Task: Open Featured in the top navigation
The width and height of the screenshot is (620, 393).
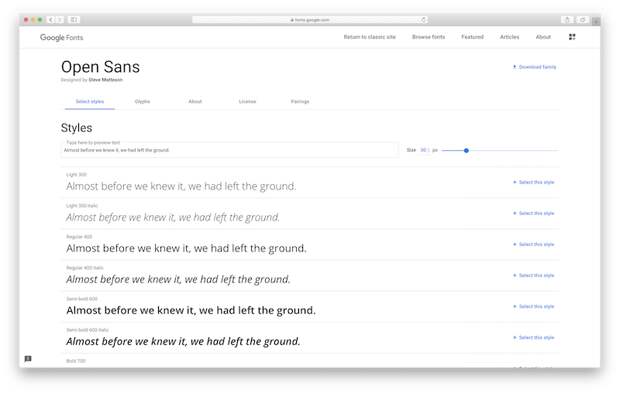Action: (x=472, y=37)
